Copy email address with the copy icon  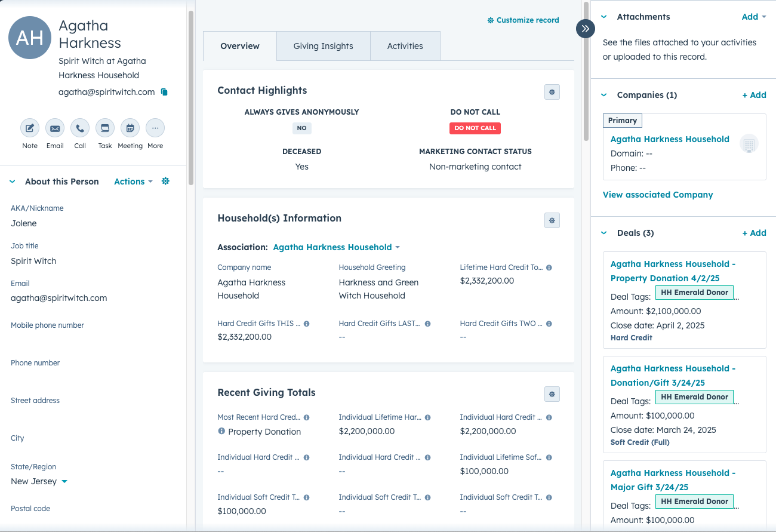[164, 92]
